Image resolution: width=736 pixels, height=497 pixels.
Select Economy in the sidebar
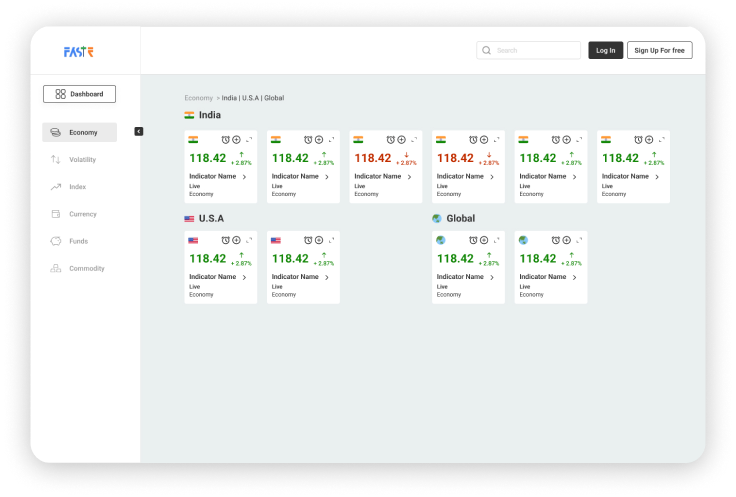[79, 132]
